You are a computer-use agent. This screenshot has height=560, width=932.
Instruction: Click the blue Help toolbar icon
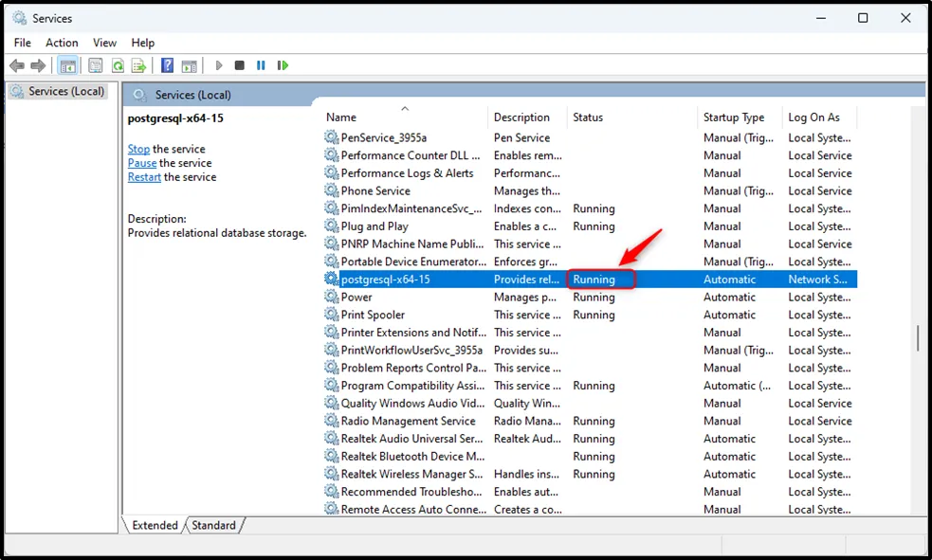[x=167, y=65]
